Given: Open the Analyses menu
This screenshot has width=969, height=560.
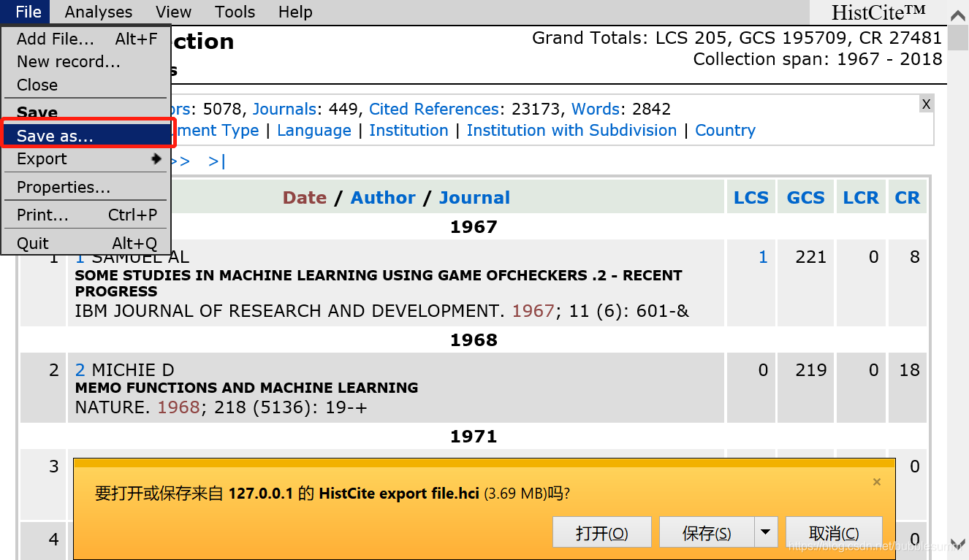Looking at the screenshot, I should (99, 12).
